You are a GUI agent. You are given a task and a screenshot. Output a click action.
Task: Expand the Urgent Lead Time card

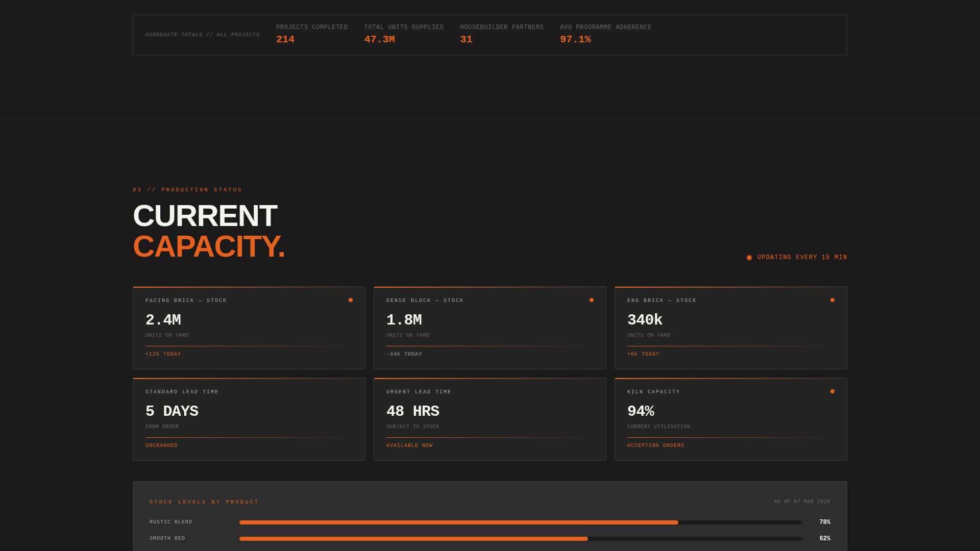click(x=489, y=418)
